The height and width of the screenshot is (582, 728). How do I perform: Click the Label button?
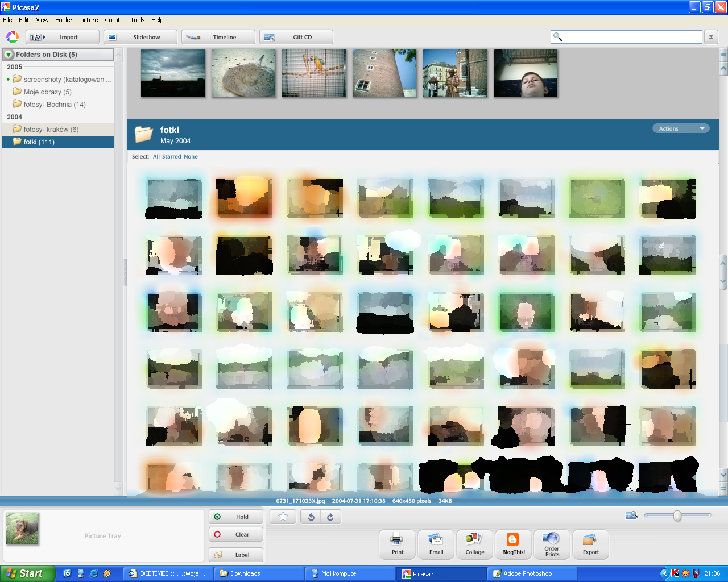pyautogui.click(x=236, y=555)
